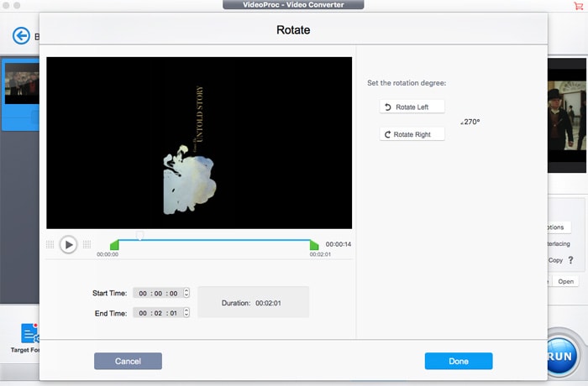The height and width of the screenshot is (386, 588).
Task: Click the preview thumbnail on the right
Action: [x=567, y=116]
